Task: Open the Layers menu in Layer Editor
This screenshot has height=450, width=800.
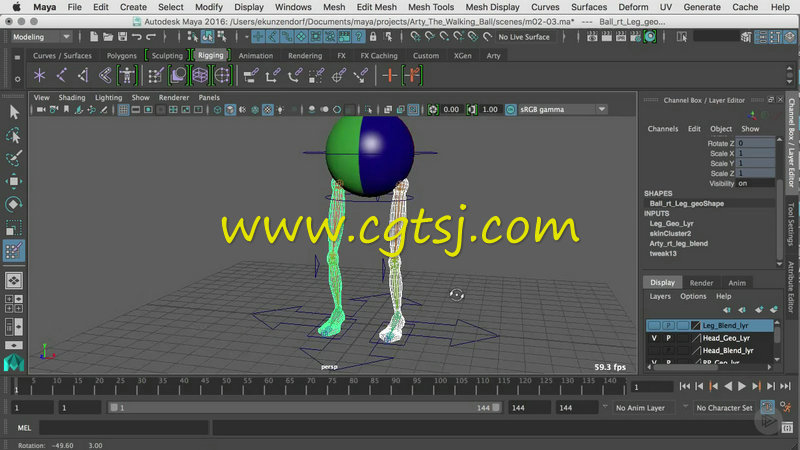Action: (x=660, y=296)
